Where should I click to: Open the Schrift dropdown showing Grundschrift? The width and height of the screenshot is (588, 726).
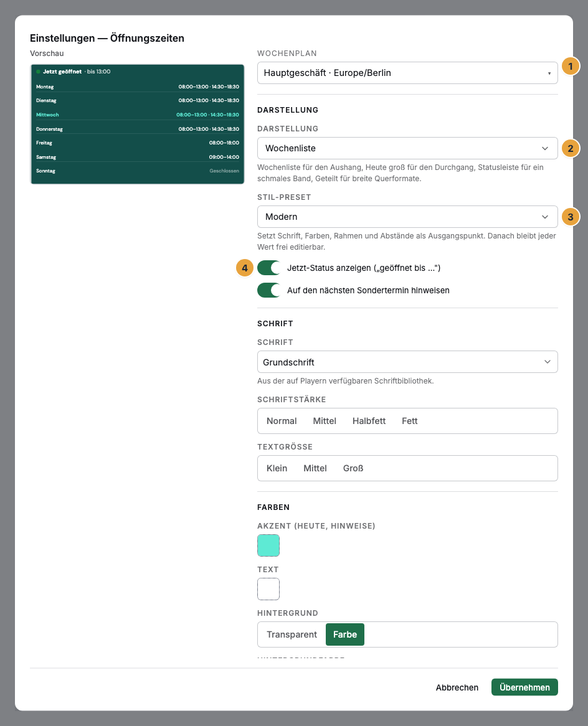tap(407, 362)
